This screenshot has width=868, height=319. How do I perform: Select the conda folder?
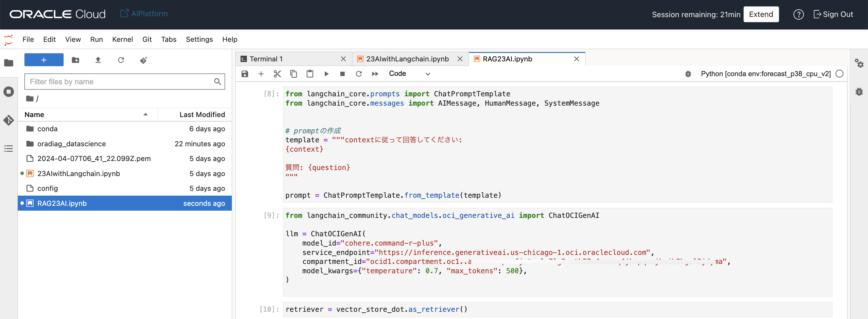click(125, 129)
